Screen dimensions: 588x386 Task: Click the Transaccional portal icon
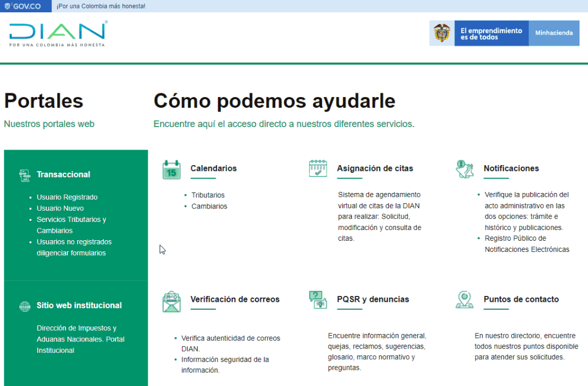25,175
